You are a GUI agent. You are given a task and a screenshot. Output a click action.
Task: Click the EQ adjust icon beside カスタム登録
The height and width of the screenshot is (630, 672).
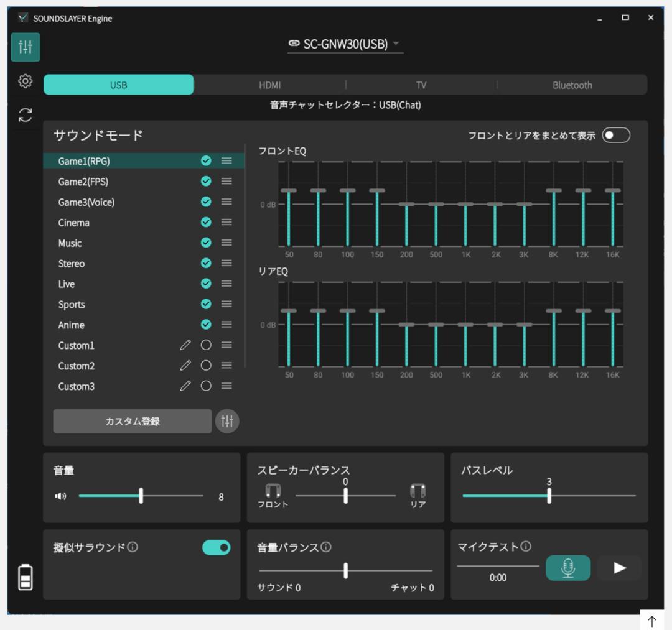click(x=226, y=421)
